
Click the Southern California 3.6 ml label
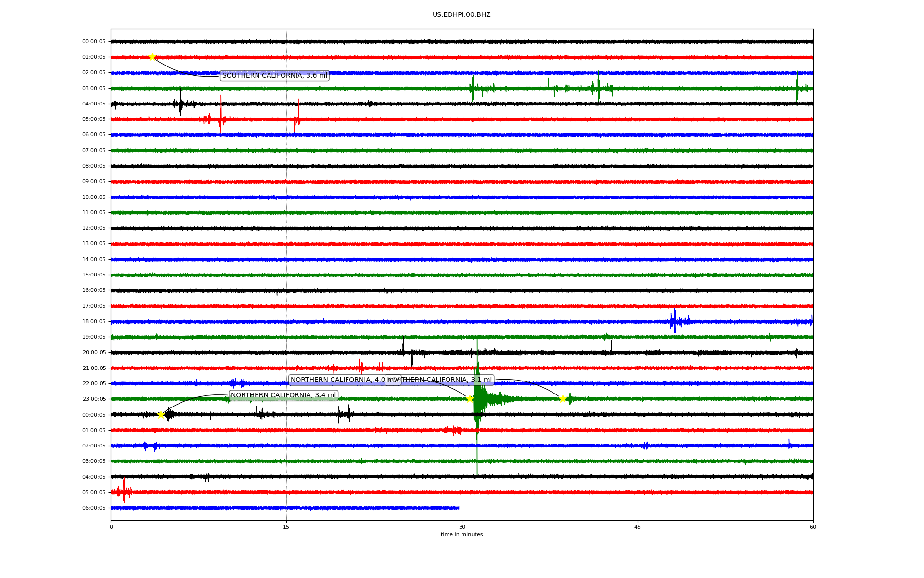274,76
